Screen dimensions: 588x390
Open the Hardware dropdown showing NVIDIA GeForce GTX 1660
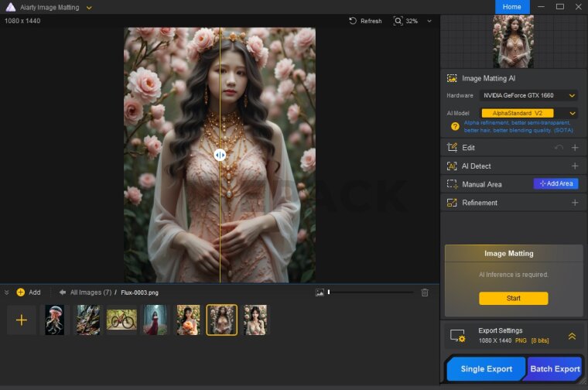tap(528, 95)
